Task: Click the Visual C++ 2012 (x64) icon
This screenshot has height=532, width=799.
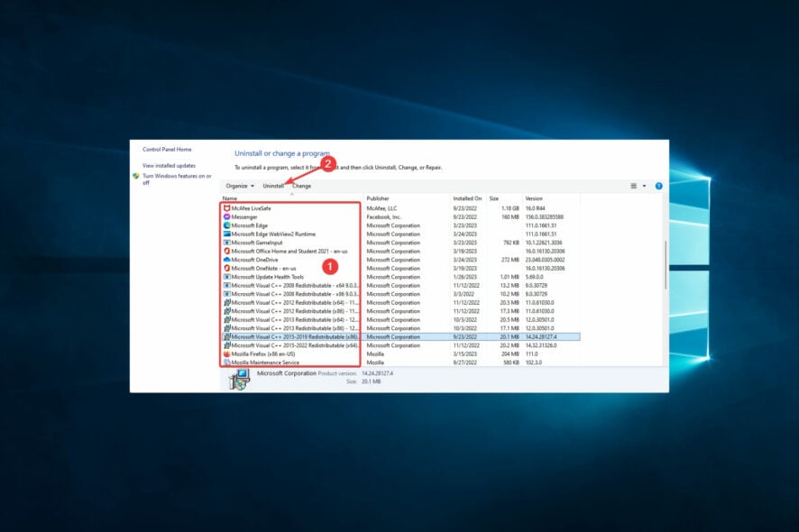Action: [226, 303]
